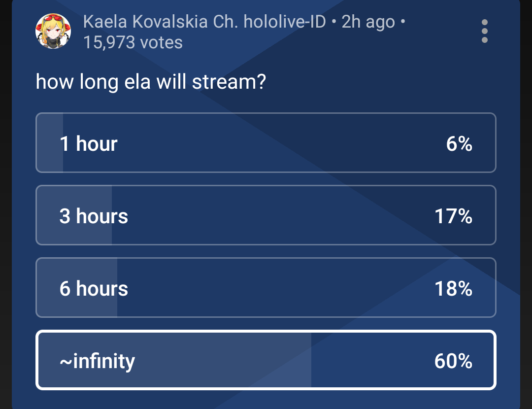Click the 60% result percentage
This screenshot has height=409, width=532.
click(453, 361)
